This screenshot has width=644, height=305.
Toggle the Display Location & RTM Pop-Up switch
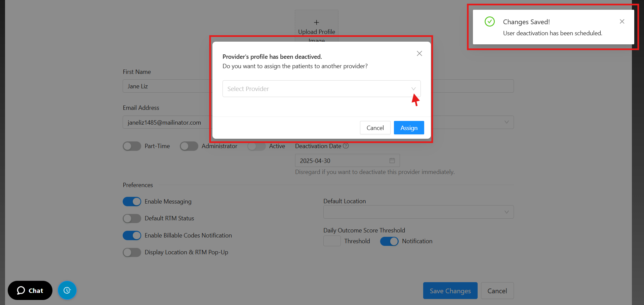tap(132, 252)
